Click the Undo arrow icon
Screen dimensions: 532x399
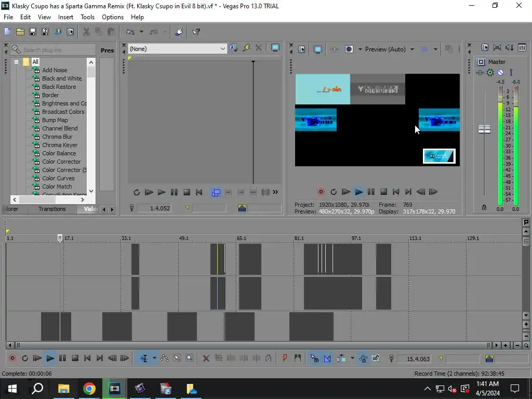130,32
